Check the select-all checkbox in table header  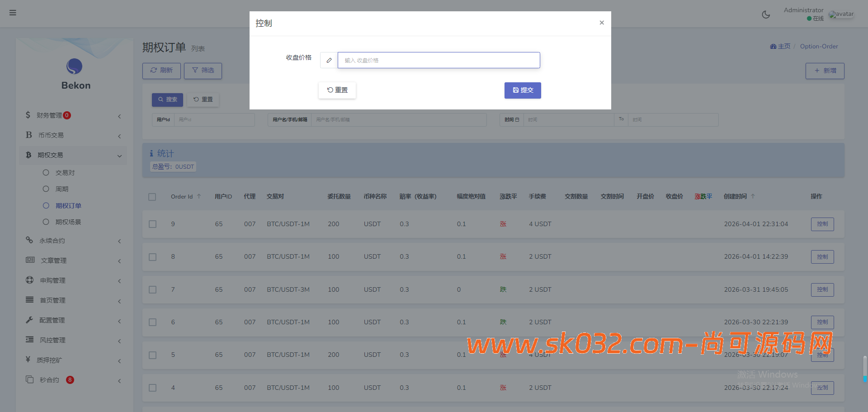click(152, 197)
